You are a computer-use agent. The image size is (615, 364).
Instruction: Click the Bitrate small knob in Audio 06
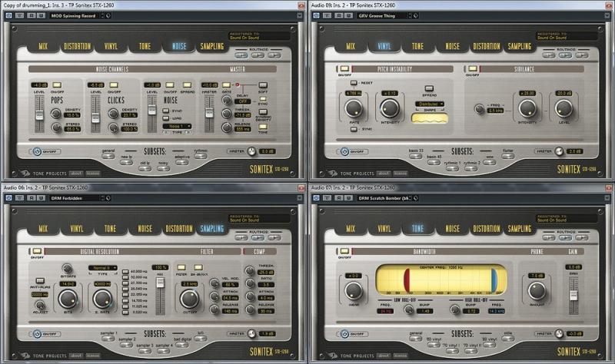[x=67, y=269]
